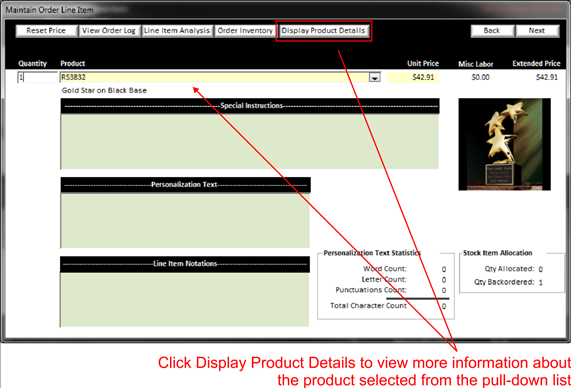
Task: Go Back to previous line item
Action: (492, 31)
